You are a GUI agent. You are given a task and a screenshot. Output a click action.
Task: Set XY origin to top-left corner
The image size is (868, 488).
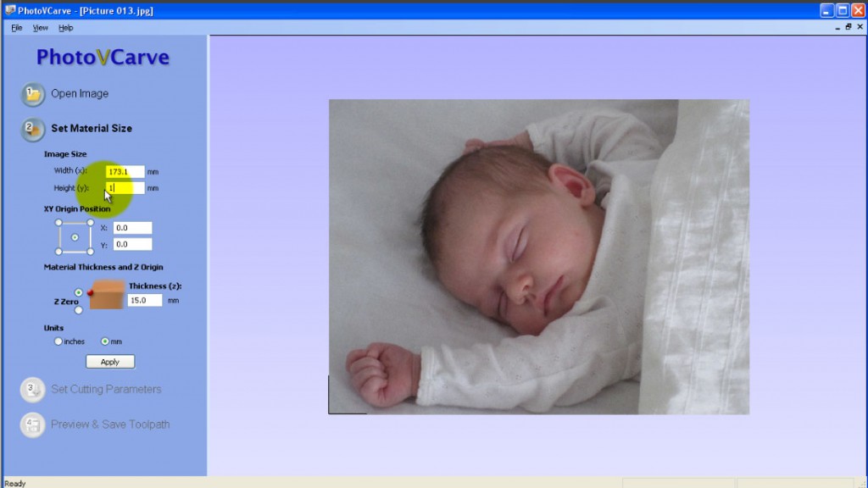tap(58, 223)
